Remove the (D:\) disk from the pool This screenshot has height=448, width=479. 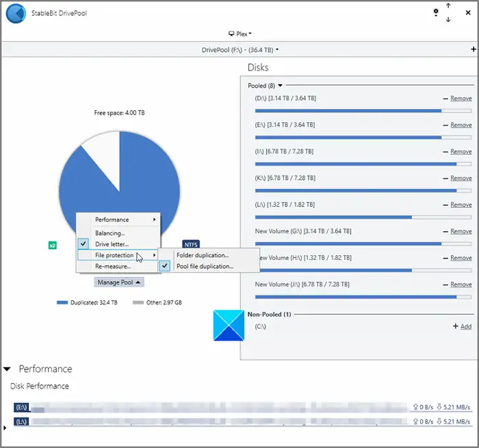[x=461, y=98]
